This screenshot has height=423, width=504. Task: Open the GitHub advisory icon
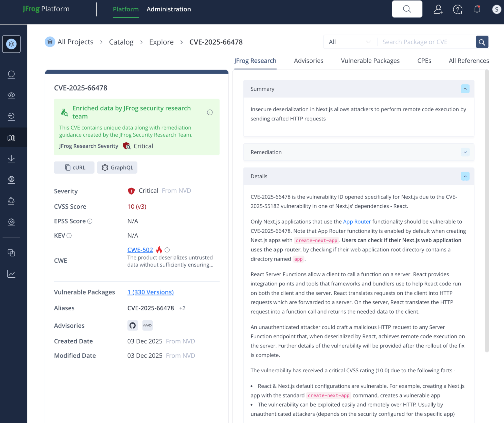pos(132,325)
